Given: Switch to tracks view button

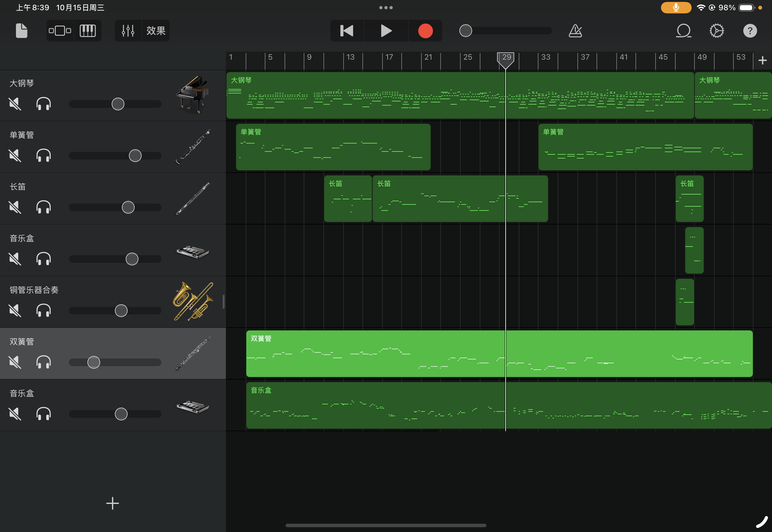Looking at the screenshot, I should tap(60, 31).
